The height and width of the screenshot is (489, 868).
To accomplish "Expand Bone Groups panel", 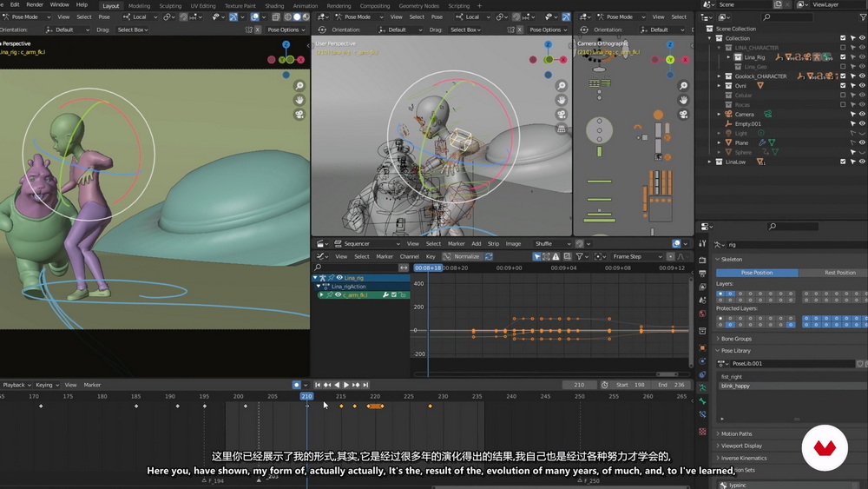I will click(x=736, y=339).
